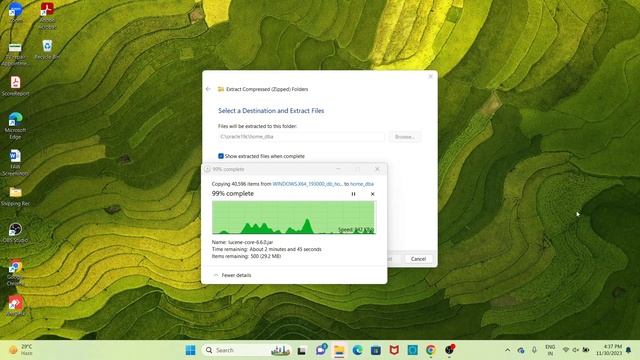Click the Cancel button in the Extract dialog
The height and width of the screenshot is (360, 640).
click(x=418, y=259)
